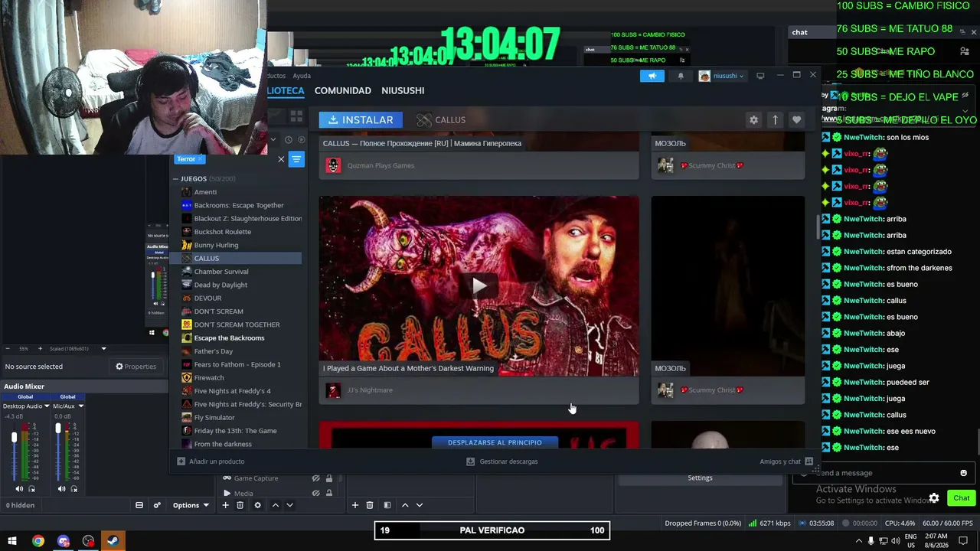The height and width of the screenshot is (551, 980).
Task: Open niusushi account dropdown
Action: point(720,76)
